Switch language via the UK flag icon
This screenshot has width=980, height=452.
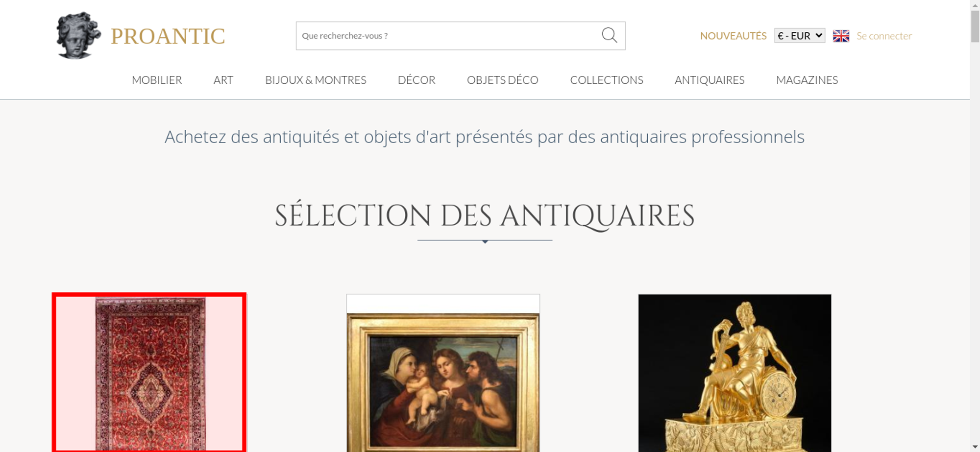(x=841, y=36)
